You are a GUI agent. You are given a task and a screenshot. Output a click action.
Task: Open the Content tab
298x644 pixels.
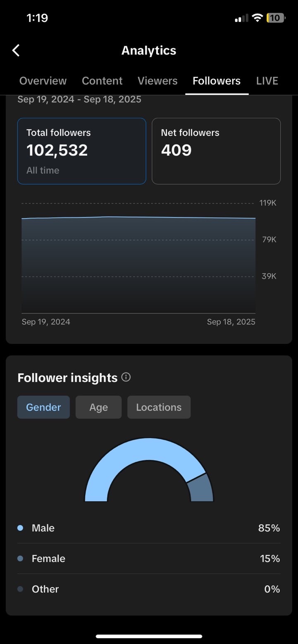(x=102, y=81)
